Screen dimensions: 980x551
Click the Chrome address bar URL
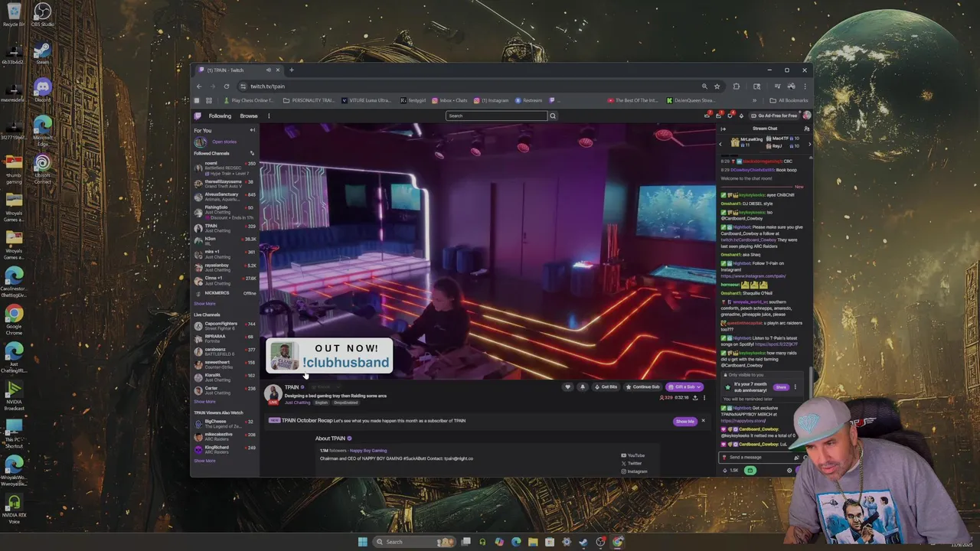pos(267,86)
